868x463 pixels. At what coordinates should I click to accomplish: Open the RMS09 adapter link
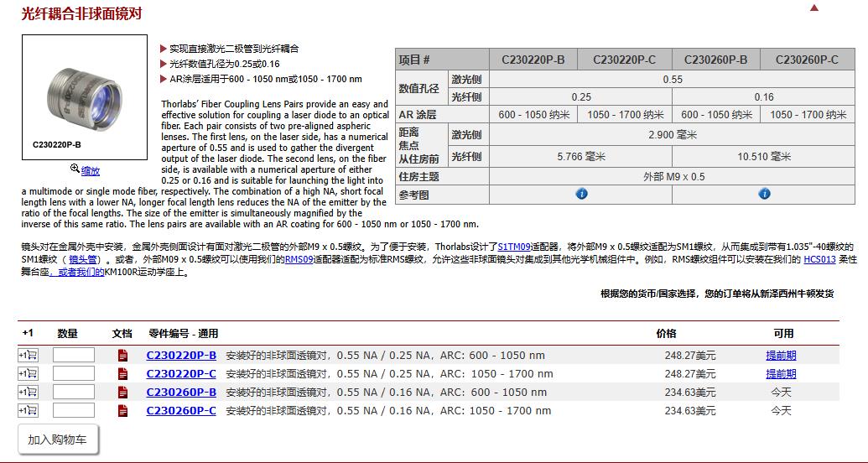(299, 259)
